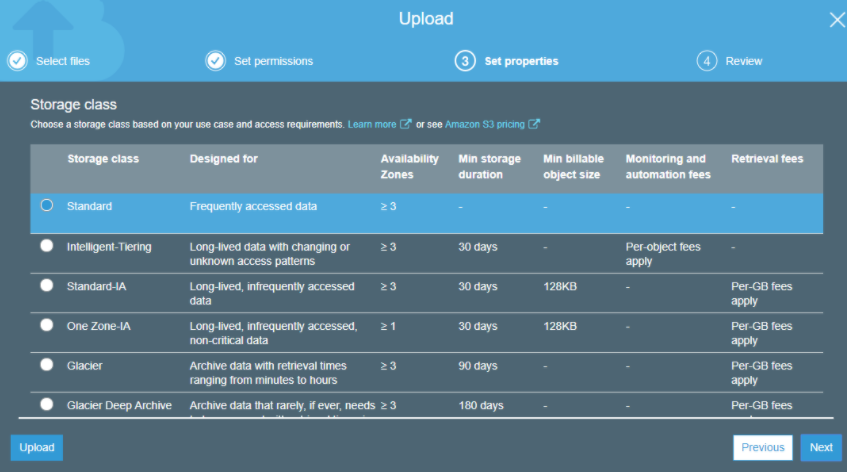Click the 128KB value in One Zone-IA row
Viewport: 849px width, 472px height.
click(560, 326)
